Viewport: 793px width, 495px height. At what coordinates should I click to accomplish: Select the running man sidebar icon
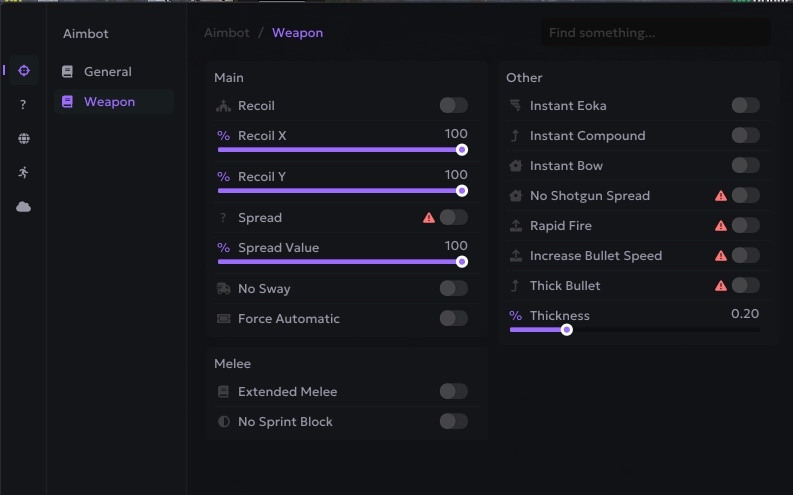pos(23,172)
